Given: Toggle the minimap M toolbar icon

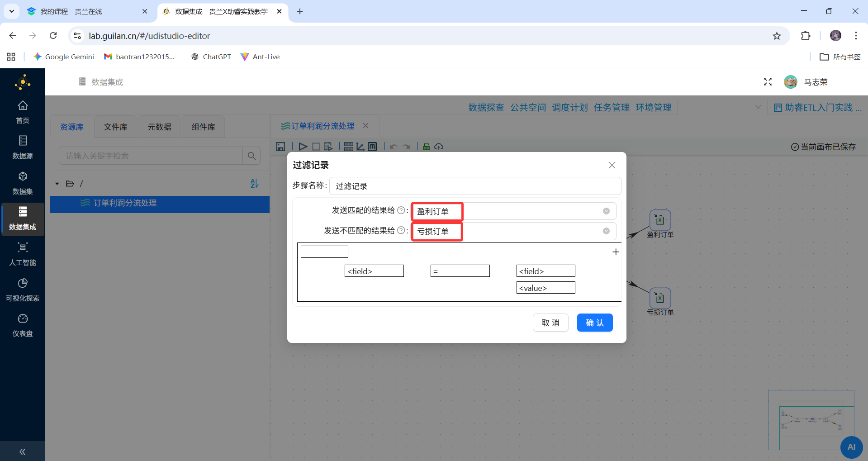Looking at the screenshot, I should [x=372, y=147].
